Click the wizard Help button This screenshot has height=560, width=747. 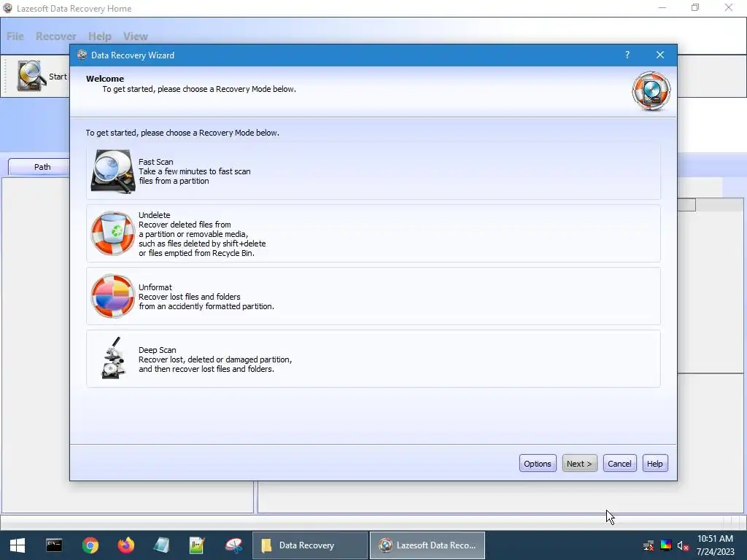[654, 463]
